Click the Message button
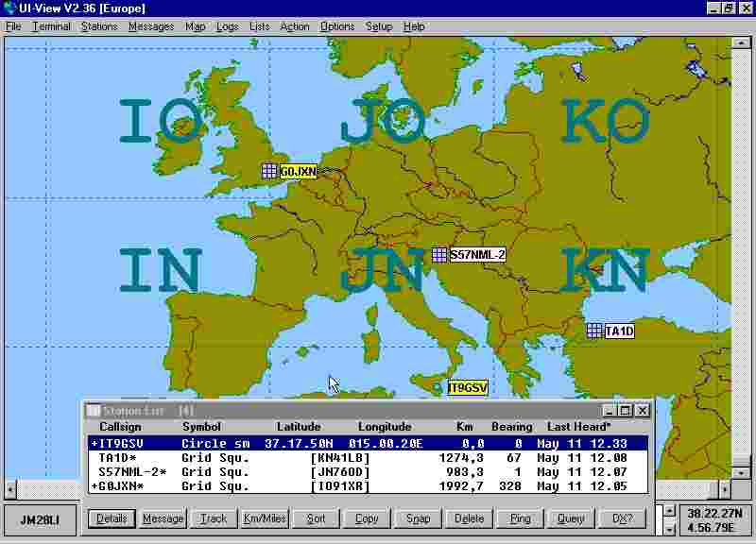Viewport: 756px width, 544px height. click(163, 518)
